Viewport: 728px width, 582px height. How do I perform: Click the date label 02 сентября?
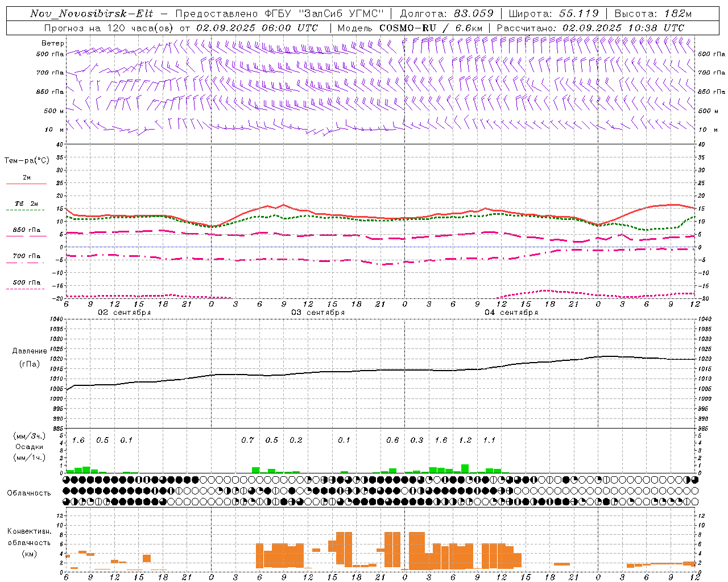coord(124,313)
